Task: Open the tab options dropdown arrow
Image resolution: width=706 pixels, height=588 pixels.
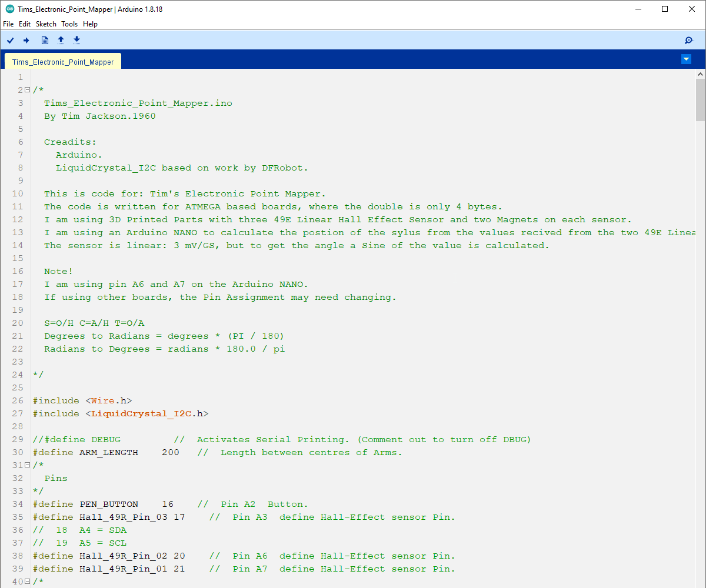Action: click(686, 59)
